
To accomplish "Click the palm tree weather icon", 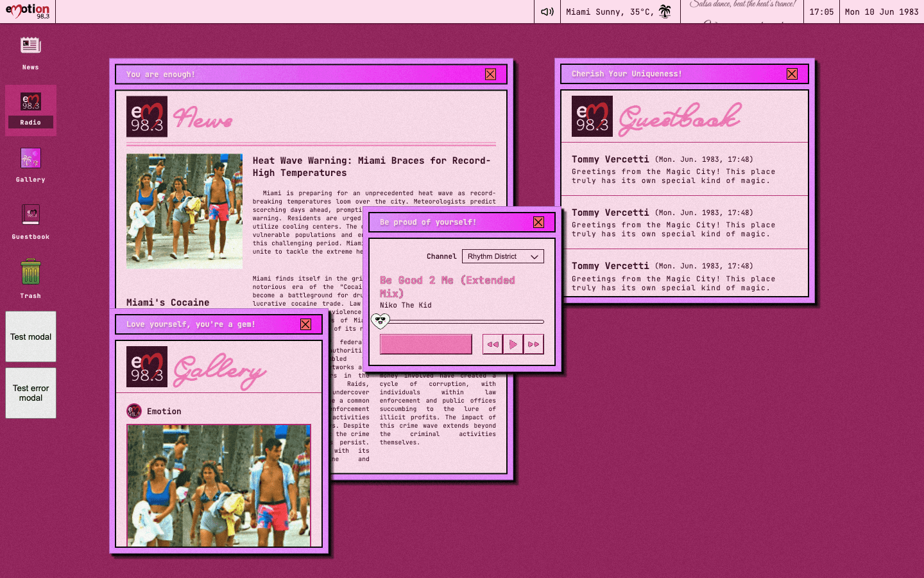I will 665,12.
